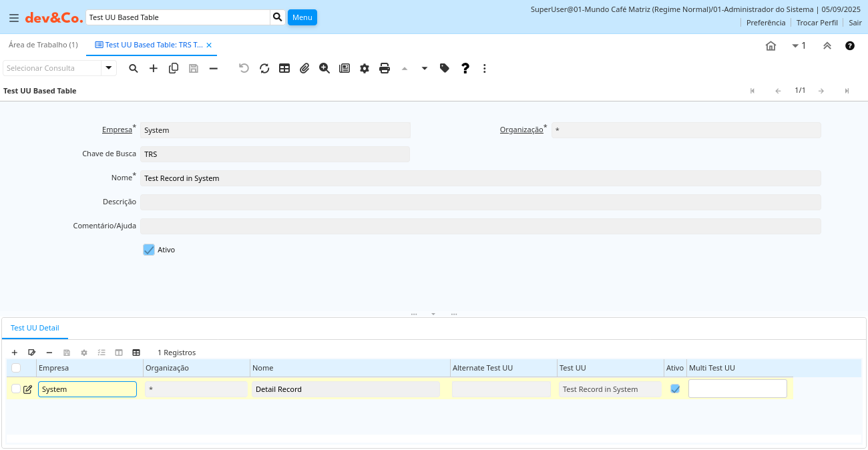Image resolution: width=868 pixels, height=450 pixels.
Task: Click the Trocar Perfil link
Action: [x=817, y=23]
